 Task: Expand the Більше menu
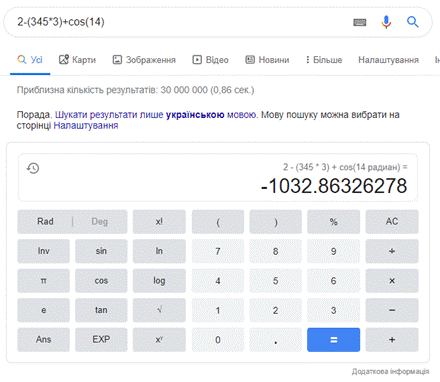(x=324, y=60)
